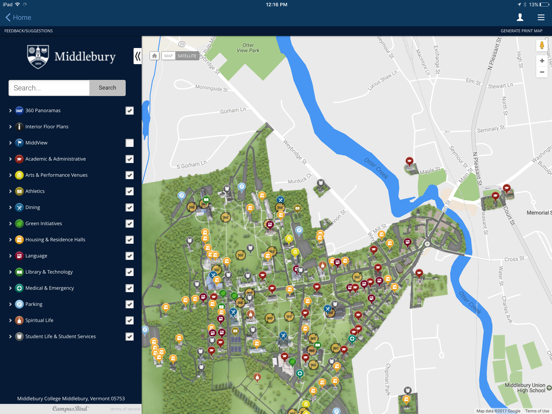
Task: Click the Athletics category icon
Action: [x=19, y=192]
